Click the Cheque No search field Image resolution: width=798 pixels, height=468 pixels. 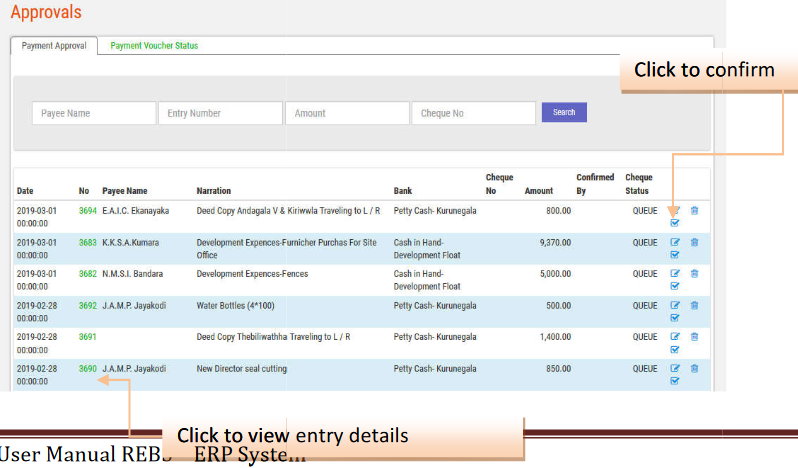click(473, 113)
